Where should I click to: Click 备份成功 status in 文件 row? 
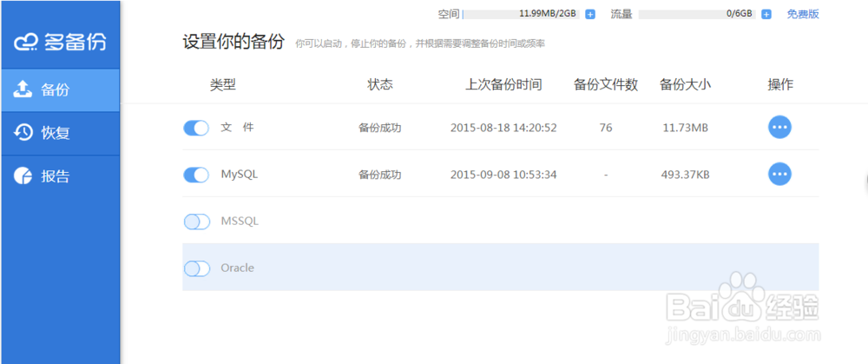click(x=380, y=128)
